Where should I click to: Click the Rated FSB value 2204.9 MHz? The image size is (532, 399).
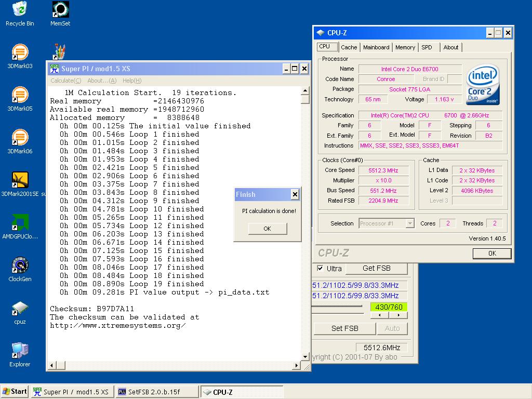[383, 201]
